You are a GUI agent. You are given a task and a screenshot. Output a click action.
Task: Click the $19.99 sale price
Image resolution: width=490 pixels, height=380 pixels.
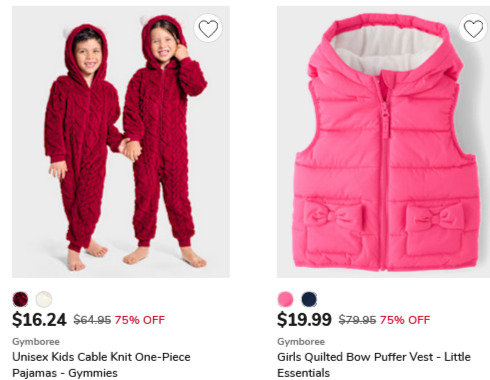pyautogui.click(x=304, y=320)
